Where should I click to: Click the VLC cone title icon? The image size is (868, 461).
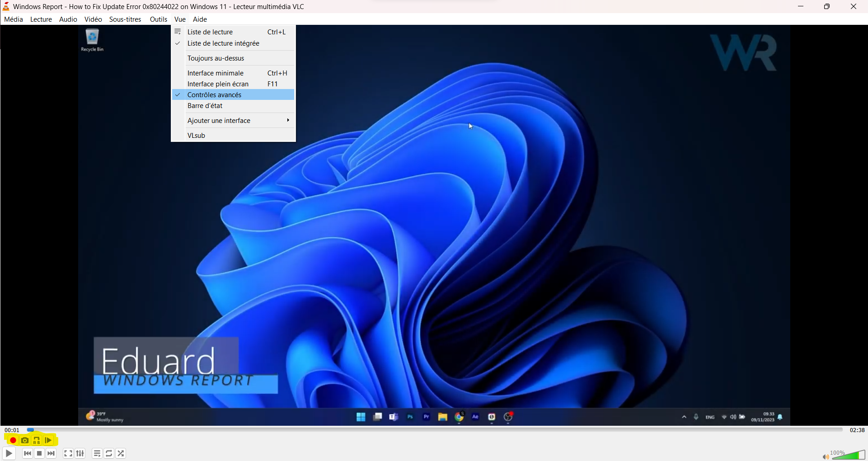click(x=6, y=6)
